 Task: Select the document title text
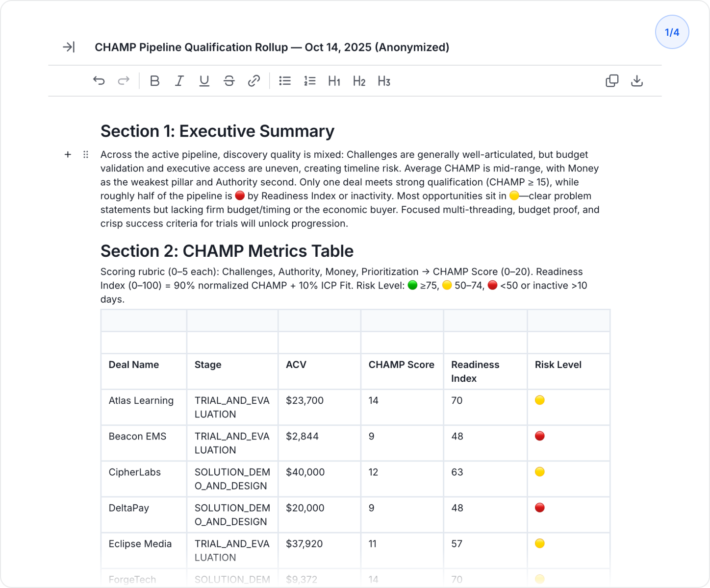[272, 47]
